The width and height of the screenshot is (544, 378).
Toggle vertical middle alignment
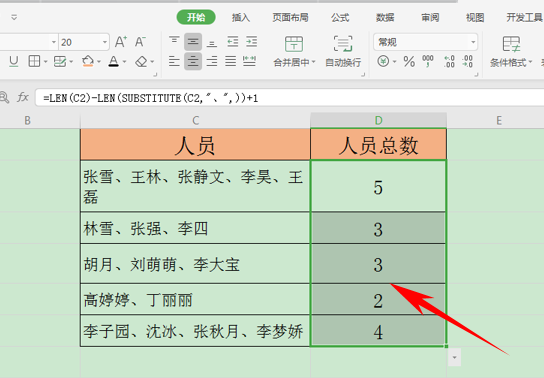pos(193,42)
